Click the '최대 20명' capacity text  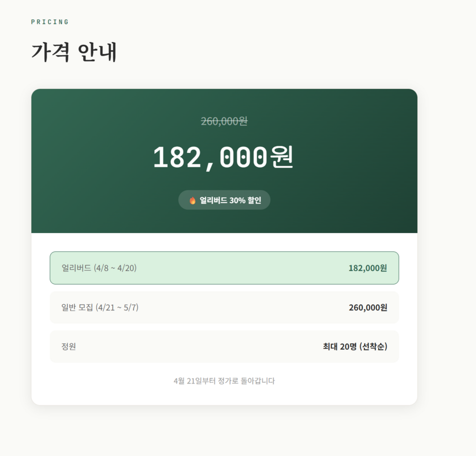pyautogui.click(x=340, y=347)
